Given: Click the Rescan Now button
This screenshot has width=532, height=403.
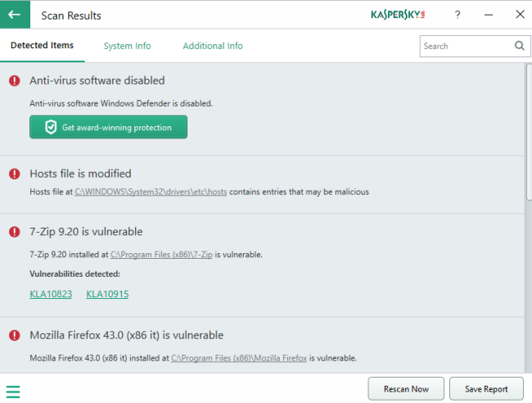Looking at the screenshot, I should coord(406,389).
